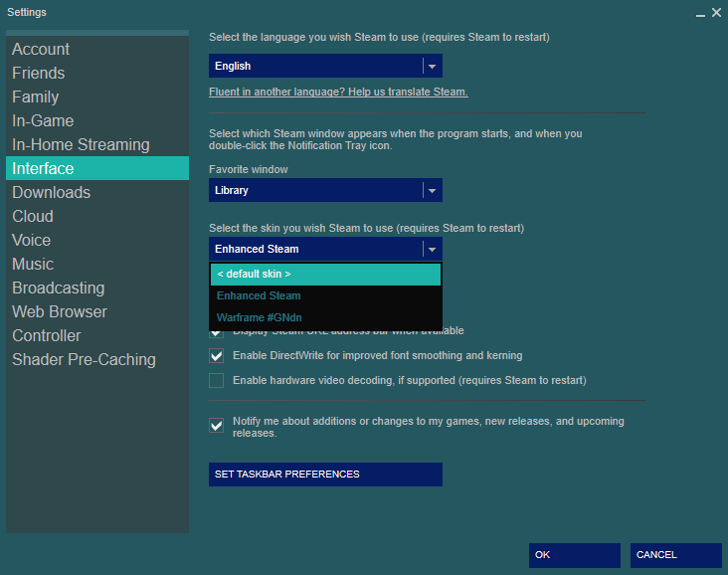Image resolution: width=728 pixels, height=575 pixels.
Task: Open Voice settings in sidebar
Action: coord(97,240)
